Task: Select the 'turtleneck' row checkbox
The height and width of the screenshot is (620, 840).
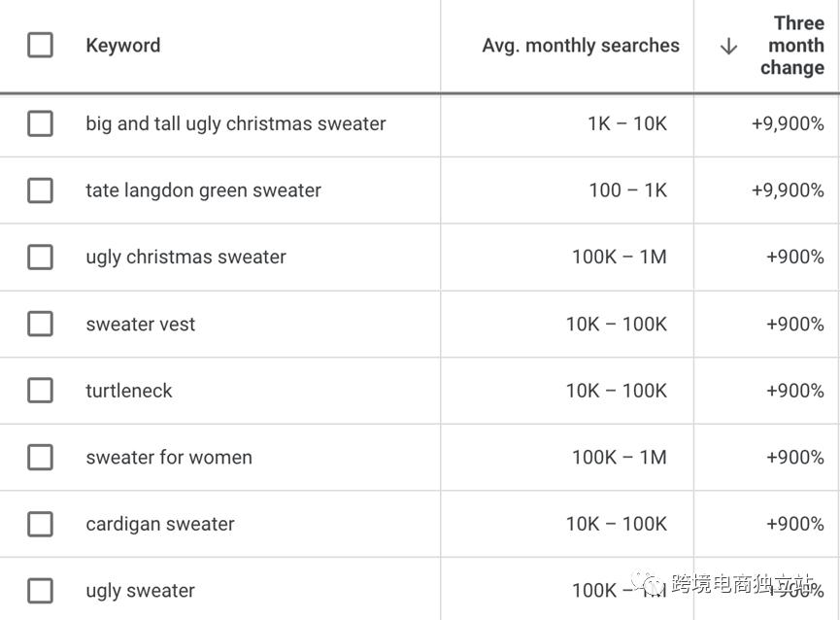Action: (40, 391)
